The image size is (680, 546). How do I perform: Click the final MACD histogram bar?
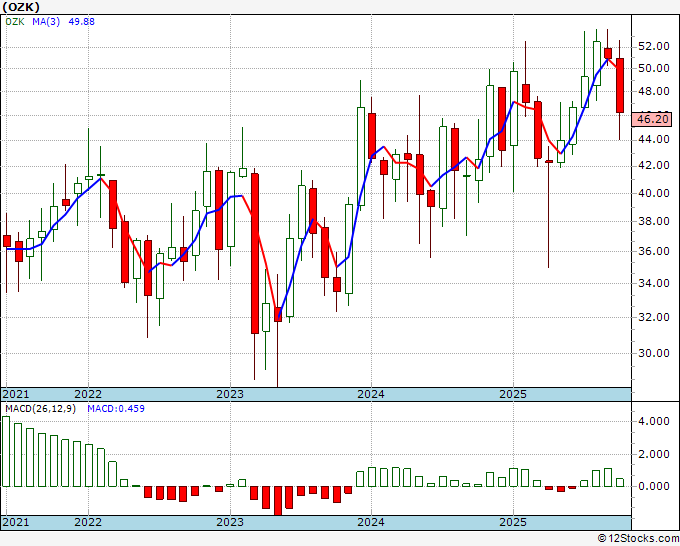(620, 482)
